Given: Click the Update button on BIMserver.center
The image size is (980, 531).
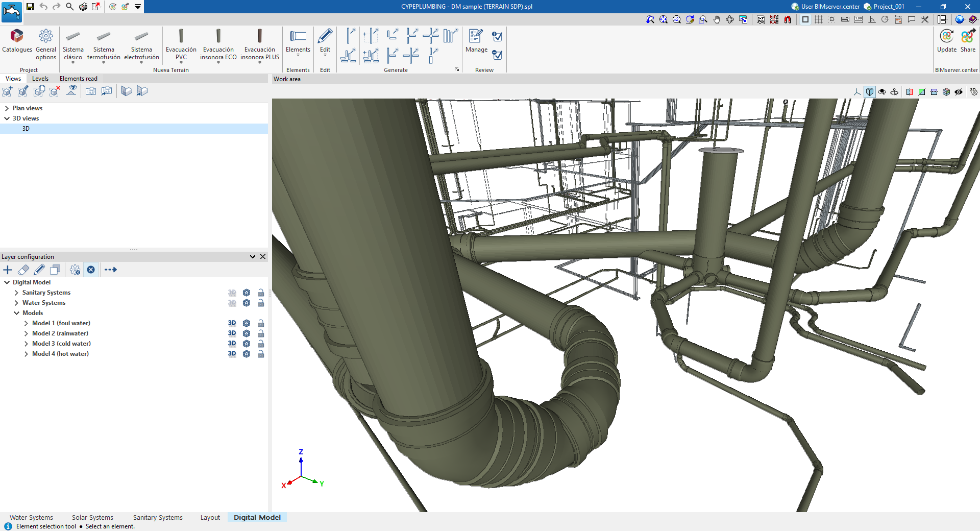Looking at the screenshot, I should (x=947, y=41).
